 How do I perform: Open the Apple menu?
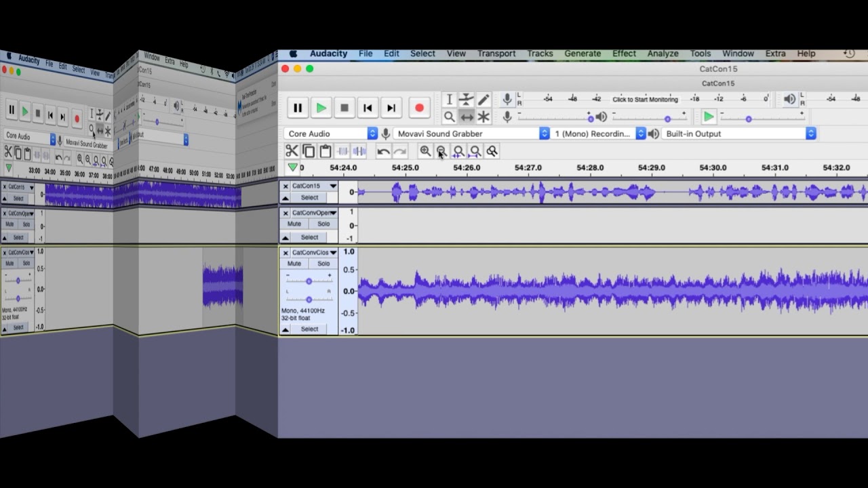click(x=293, y=54)
